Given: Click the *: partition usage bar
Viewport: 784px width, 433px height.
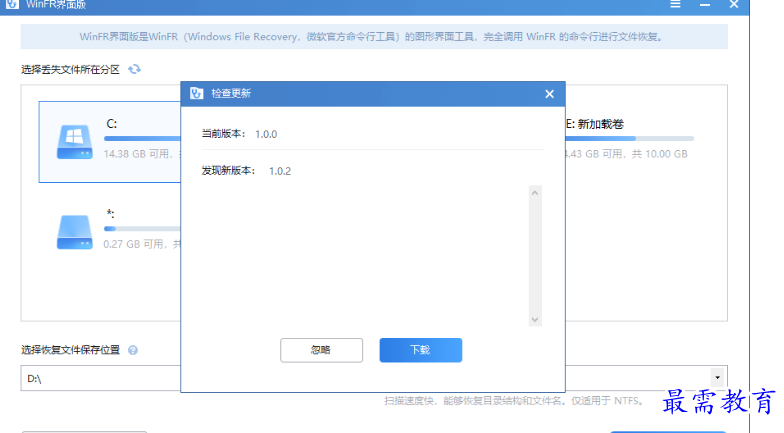Looking at the screenshot, I should coord(142,228).
